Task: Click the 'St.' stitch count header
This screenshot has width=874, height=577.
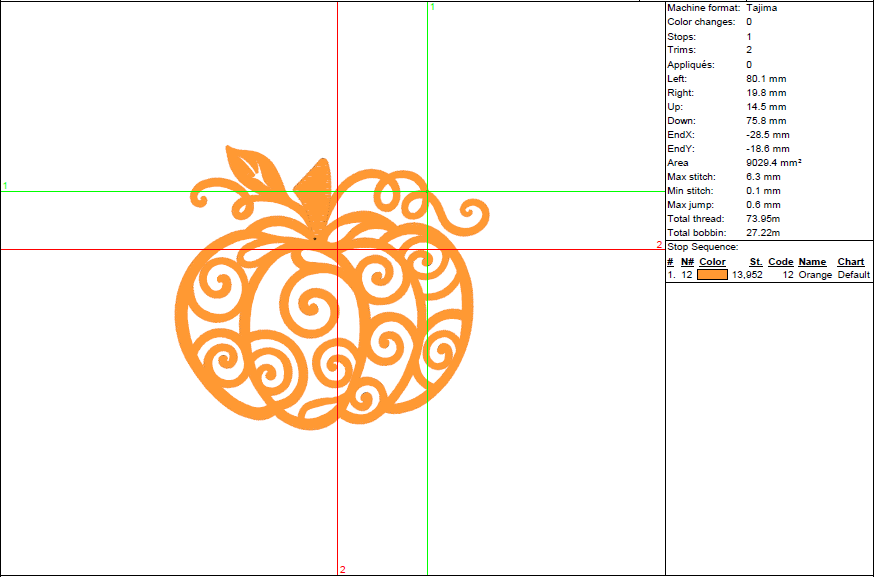Action: click(x=756, y=262)
